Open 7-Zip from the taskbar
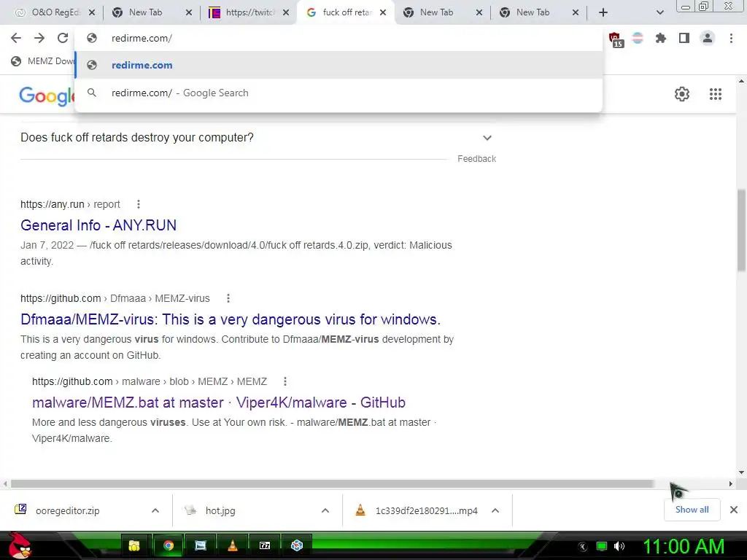This screenshot has width=747, height=560. pos(264,545)
